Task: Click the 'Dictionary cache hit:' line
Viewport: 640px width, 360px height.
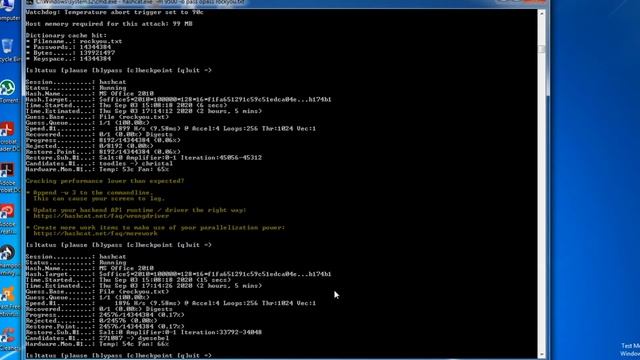Action: 66,36
